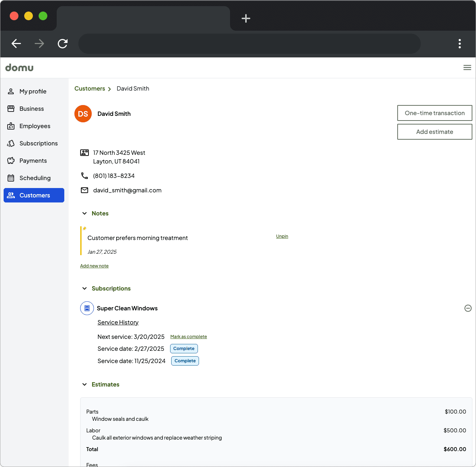This screenshot has height=467, width=476.
Task: Click the address 17 North 3425 West
Action: (x=119, y=153)
